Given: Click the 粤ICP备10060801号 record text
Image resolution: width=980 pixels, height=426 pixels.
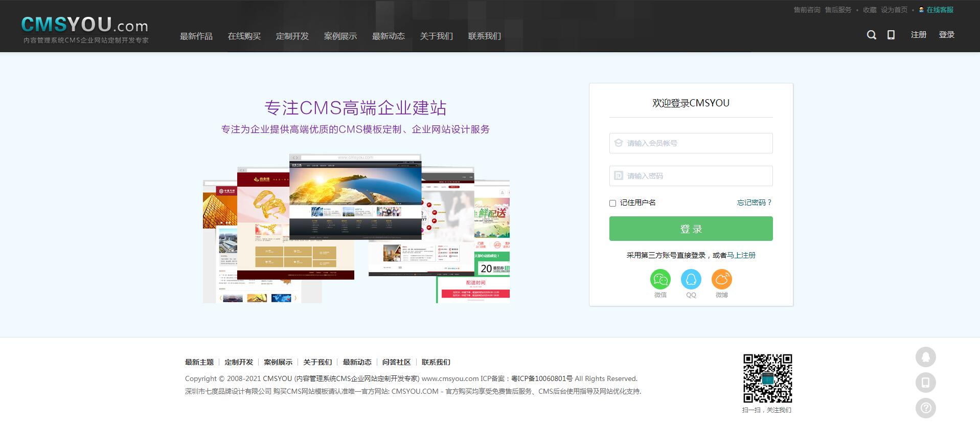Looking at the screenshot, I should coord(542,378).
